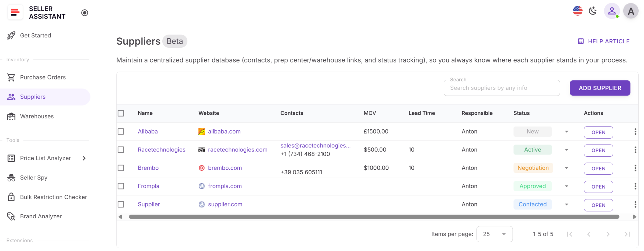Open the user profile avatar icon
644x251 pixels.
click(x=612, y=11)
